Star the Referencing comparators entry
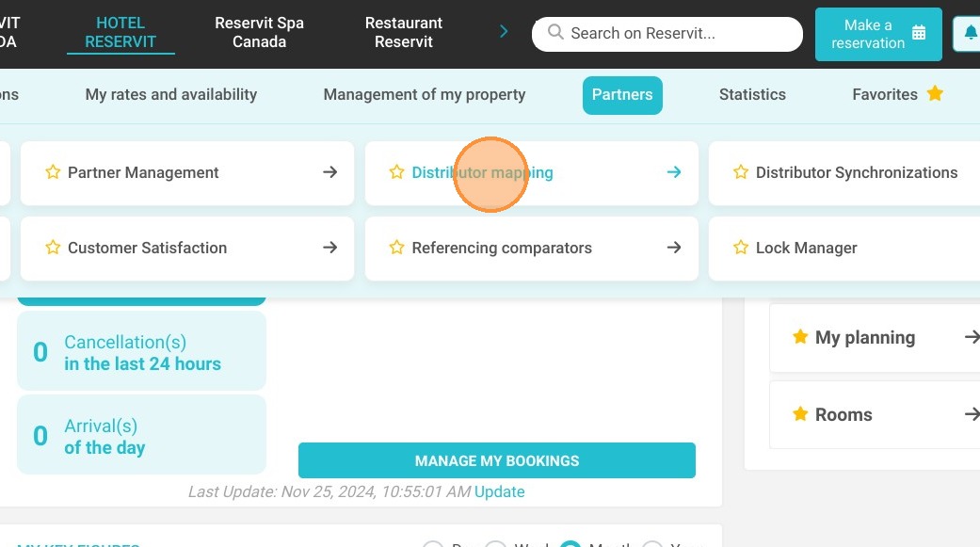This screenshot has height=547, width=980. click(x=396, y=248)
